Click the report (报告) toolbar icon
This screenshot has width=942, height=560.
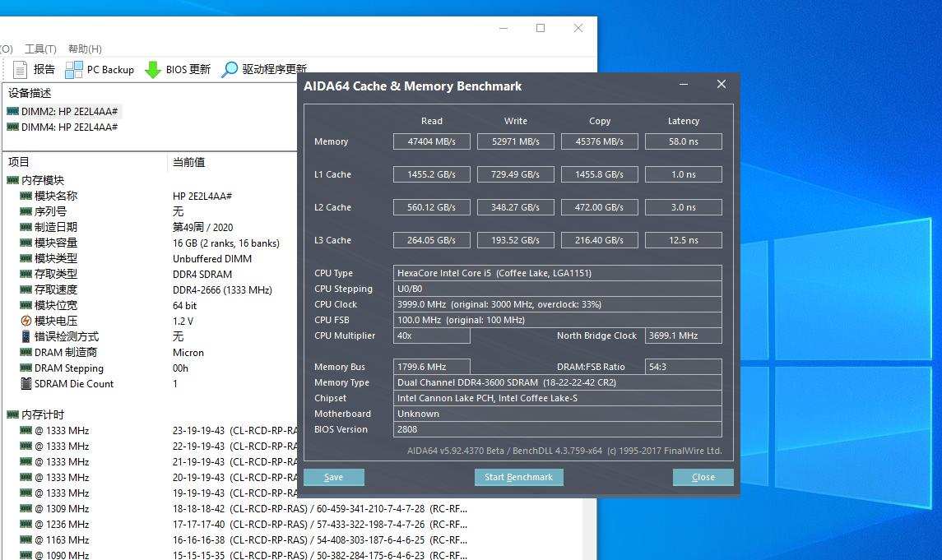coord(20,70)
